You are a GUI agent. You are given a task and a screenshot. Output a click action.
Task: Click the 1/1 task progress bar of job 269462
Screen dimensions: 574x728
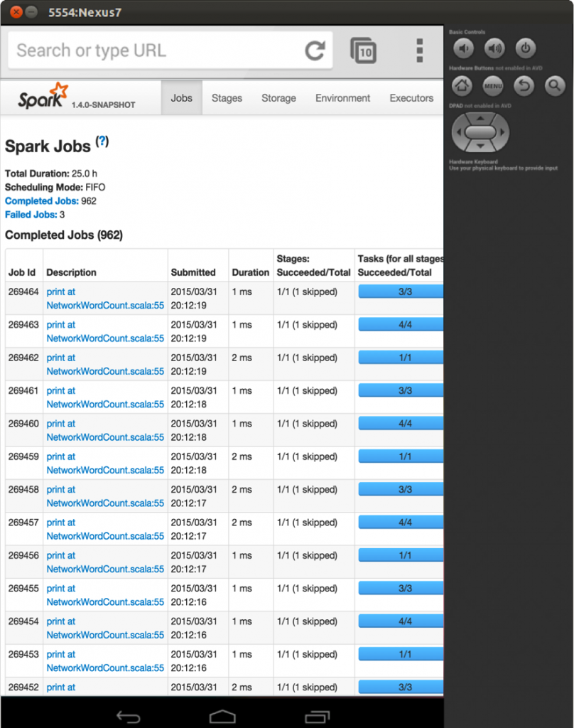pos(401,358)
